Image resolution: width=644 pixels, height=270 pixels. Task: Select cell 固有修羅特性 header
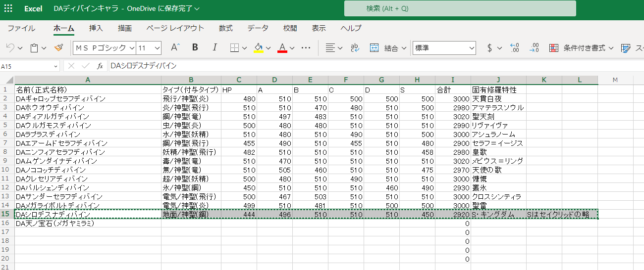498,90
